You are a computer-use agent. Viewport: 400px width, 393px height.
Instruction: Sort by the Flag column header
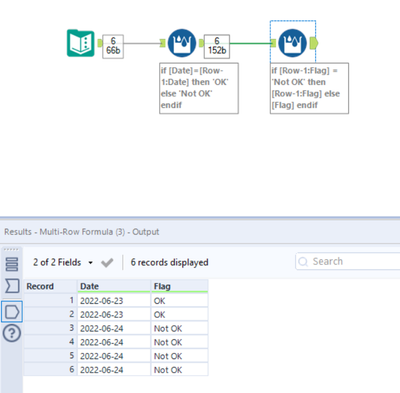coord(179,286)
